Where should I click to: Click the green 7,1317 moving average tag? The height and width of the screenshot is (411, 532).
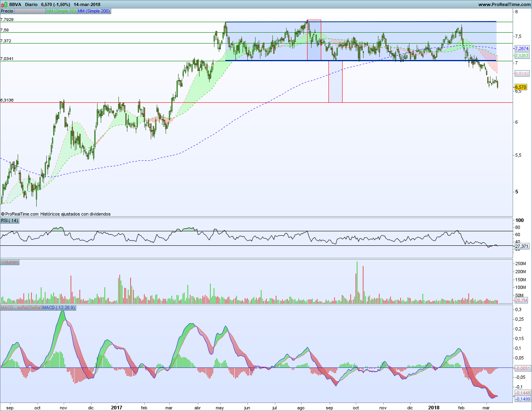coord(522,56)
